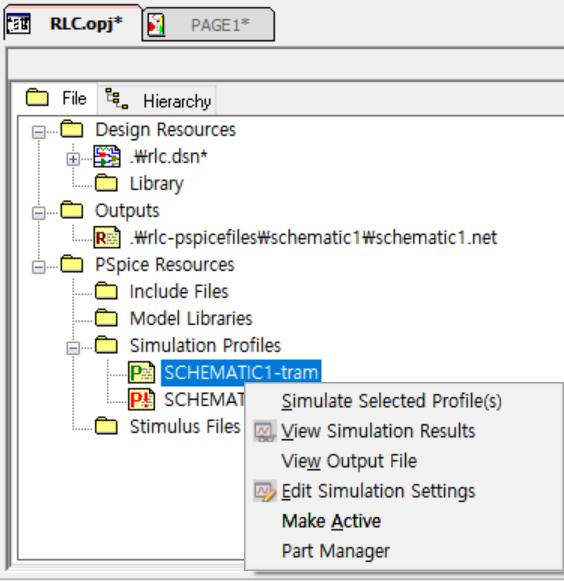Select the schematic1.net output file name
The image size is (564, 581).
313,238
